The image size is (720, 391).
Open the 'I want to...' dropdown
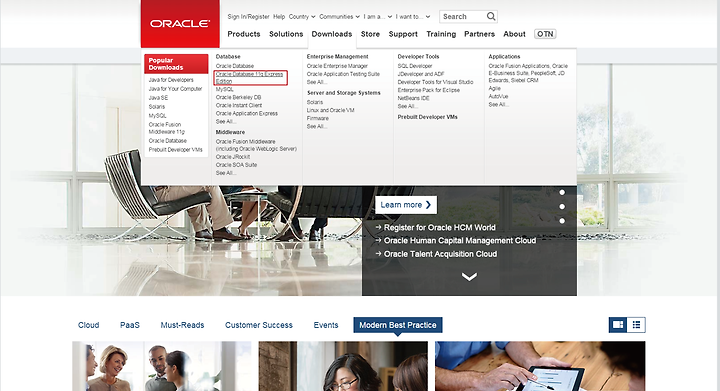[x=413, y=17]
